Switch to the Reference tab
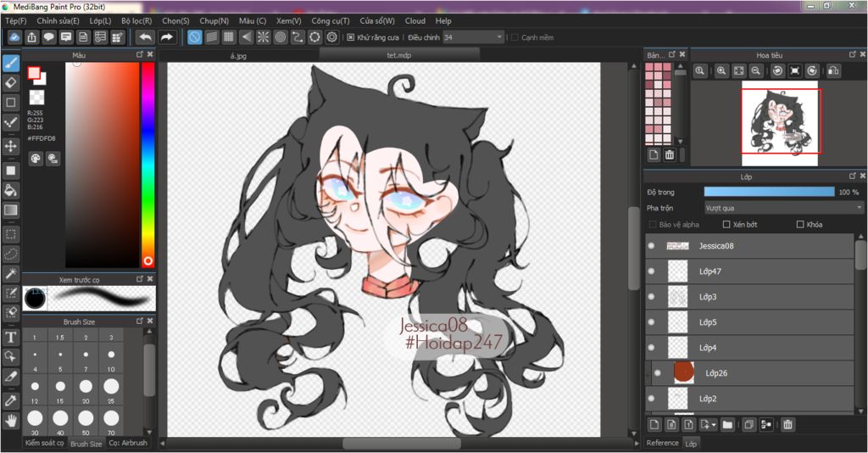Viewport: 868px width, 453px height. click(663, 443)
